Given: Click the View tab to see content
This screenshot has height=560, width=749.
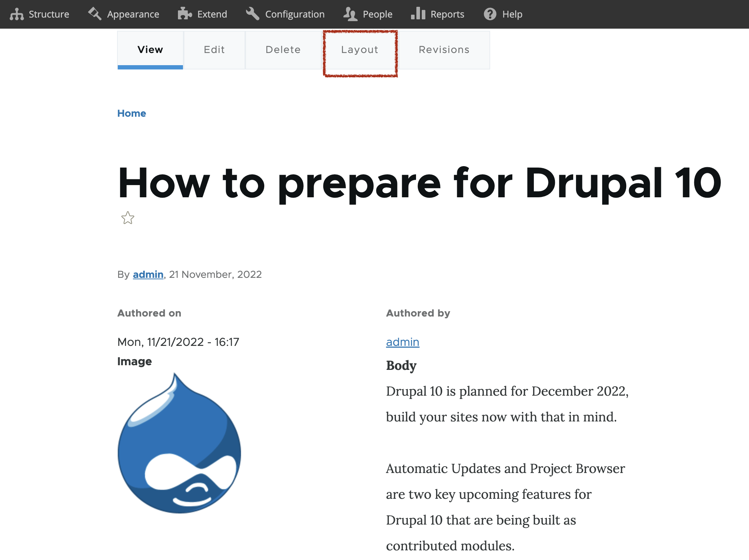Looking at the screenshot, I should [x=150, y=49].
